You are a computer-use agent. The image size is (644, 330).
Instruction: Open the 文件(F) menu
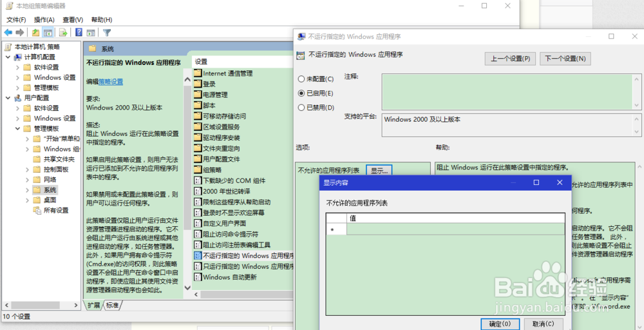16,20
